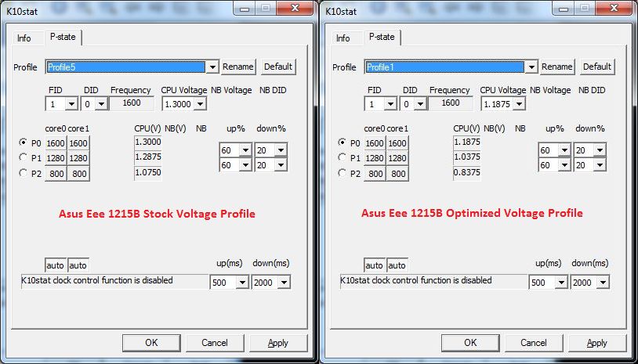Switch to Info tab in left window

24,38
